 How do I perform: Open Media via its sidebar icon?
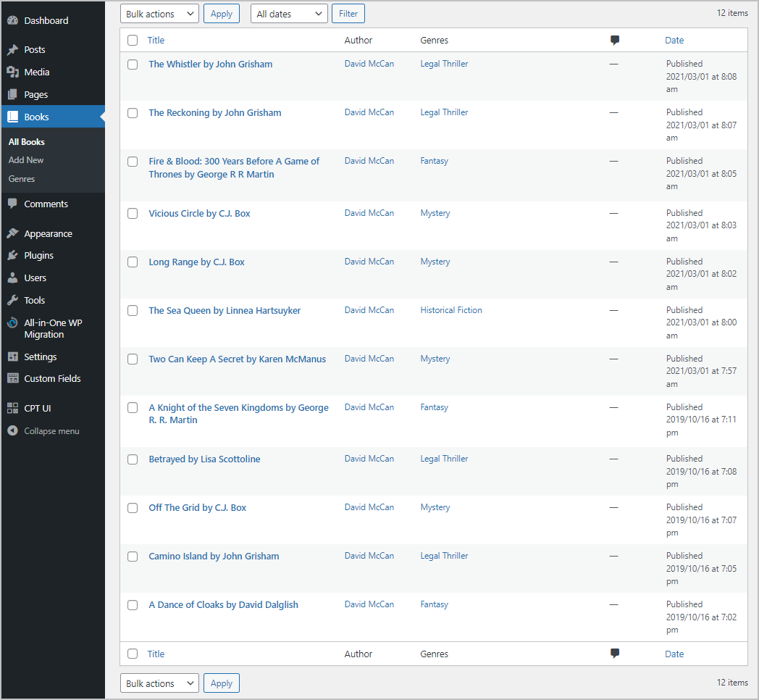point(12,72)
